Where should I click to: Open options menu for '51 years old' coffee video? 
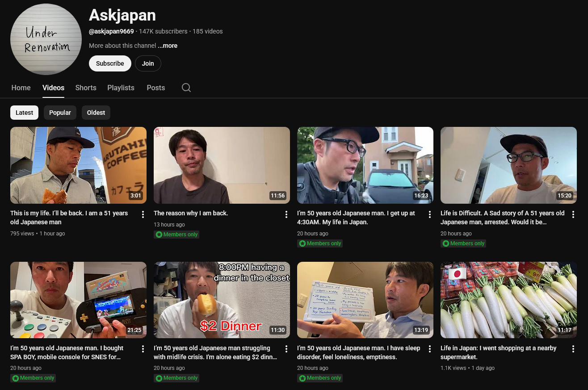pyautogui.click(x=143, y=214)
